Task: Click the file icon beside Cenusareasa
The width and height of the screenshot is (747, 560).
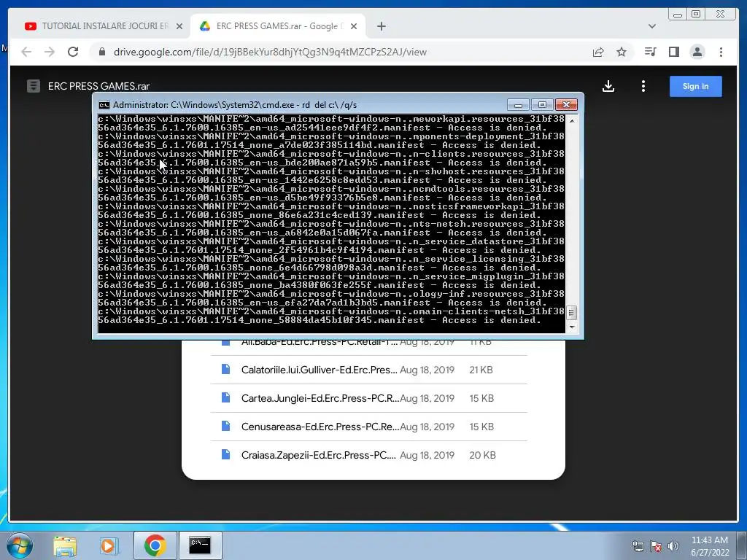Action: [226, 426]
